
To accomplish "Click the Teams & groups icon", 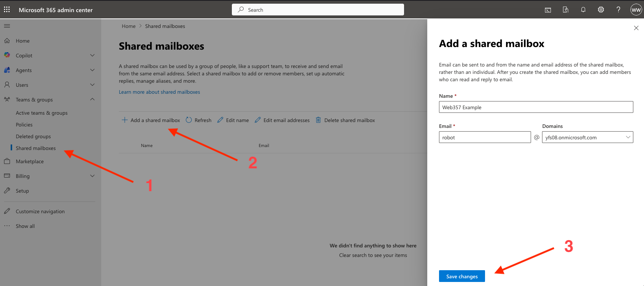I will [7, 99].
